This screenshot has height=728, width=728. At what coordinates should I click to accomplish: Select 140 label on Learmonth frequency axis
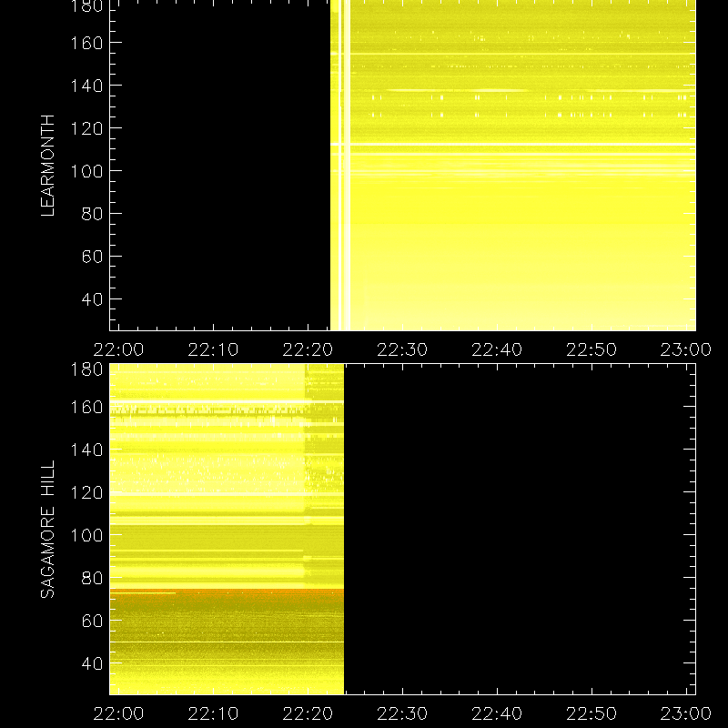click(86, 86)
